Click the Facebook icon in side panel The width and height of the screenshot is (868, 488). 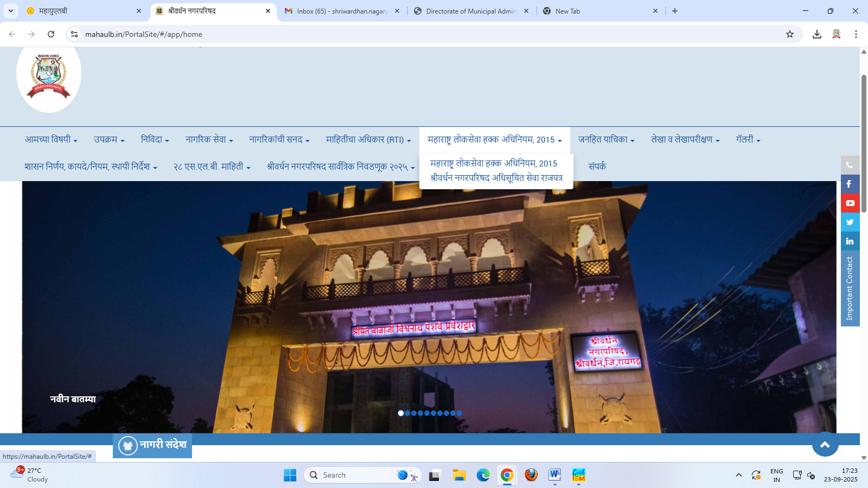(x=850, y=184)
